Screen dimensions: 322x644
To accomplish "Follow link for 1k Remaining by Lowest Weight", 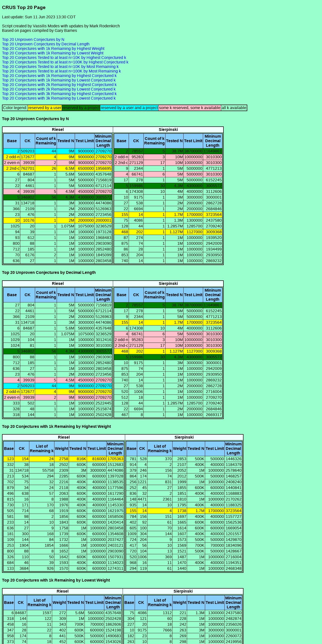I will (53, 53).
